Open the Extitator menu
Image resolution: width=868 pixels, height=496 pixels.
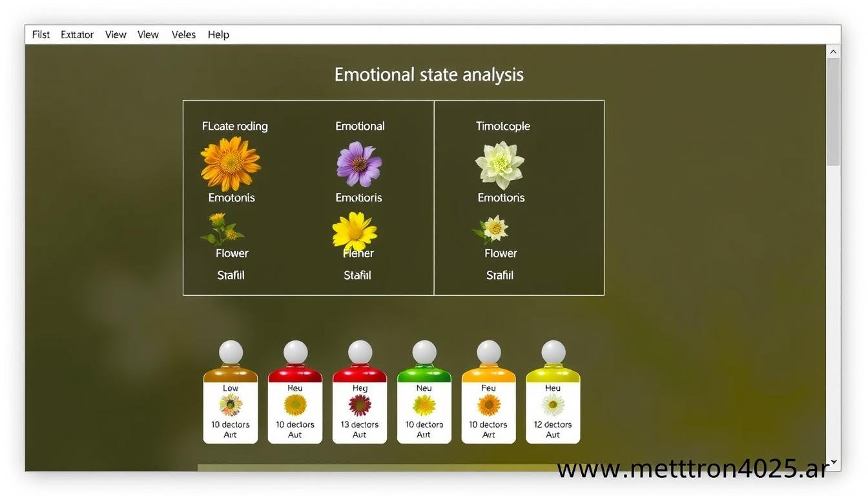[77, 35]
